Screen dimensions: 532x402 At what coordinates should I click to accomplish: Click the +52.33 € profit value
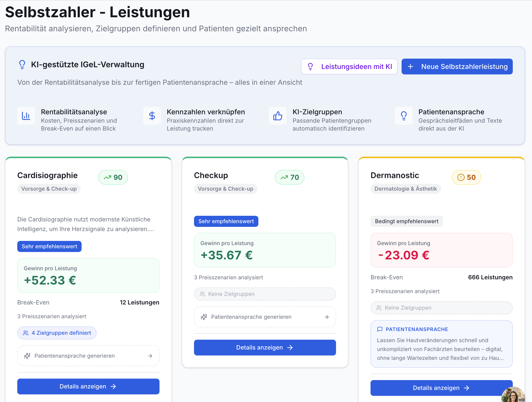point(50,280)
